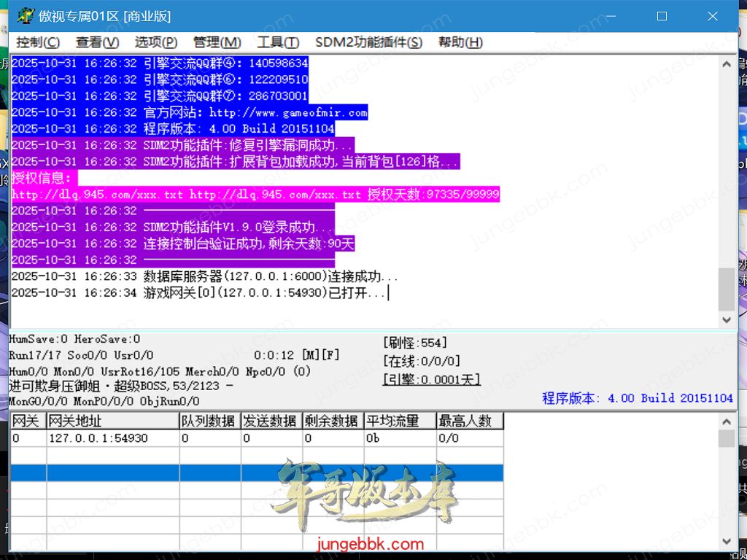Maximize the 傲视专属01区 window

tap(662, 15)
